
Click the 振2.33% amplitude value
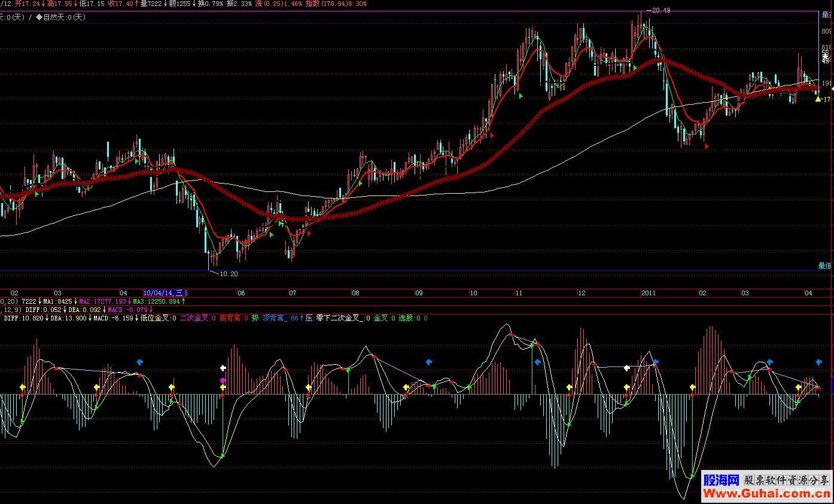click(239, 4)
